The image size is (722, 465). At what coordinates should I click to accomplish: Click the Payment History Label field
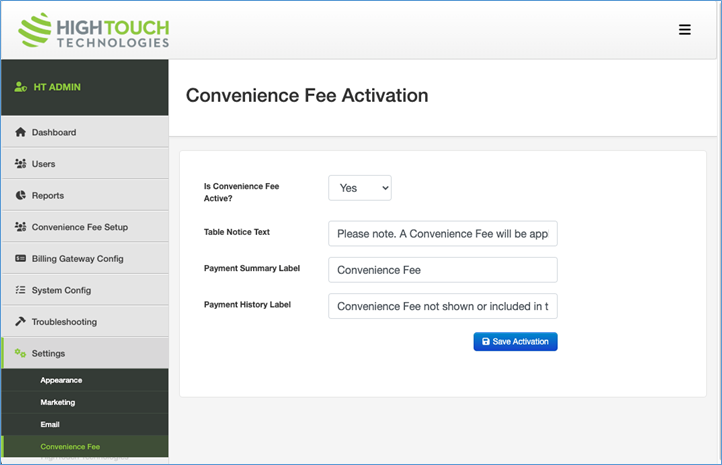442,306
